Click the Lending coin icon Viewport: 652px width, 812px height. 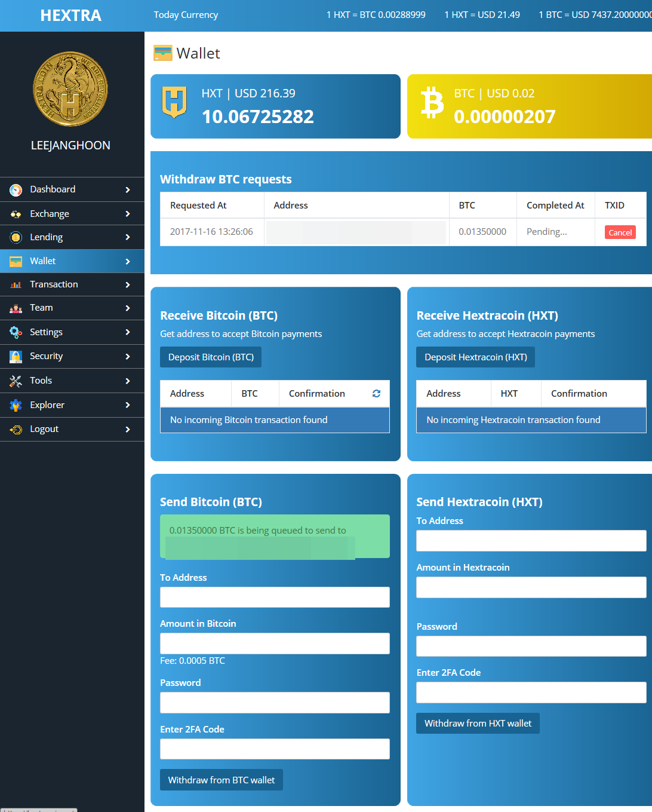(x=16, y=237)
